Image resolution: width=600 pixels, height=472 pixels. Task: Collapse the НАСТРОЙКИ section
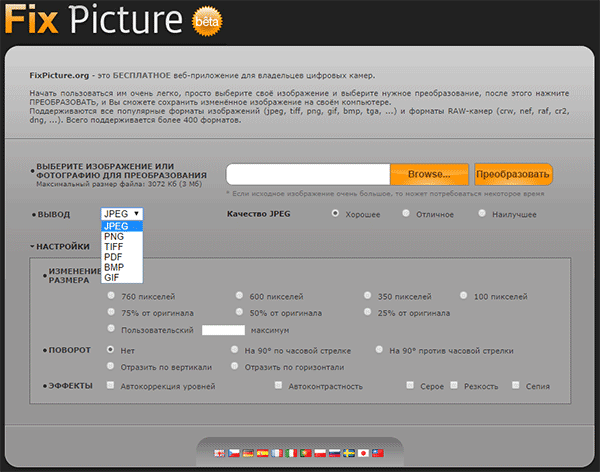tap(60, 247)
